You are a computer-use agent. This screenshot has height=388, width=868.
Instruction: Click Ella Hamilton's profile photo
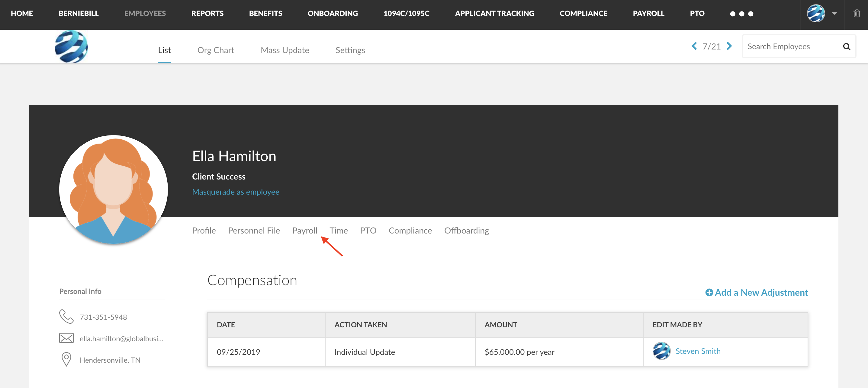click(114, 189)
